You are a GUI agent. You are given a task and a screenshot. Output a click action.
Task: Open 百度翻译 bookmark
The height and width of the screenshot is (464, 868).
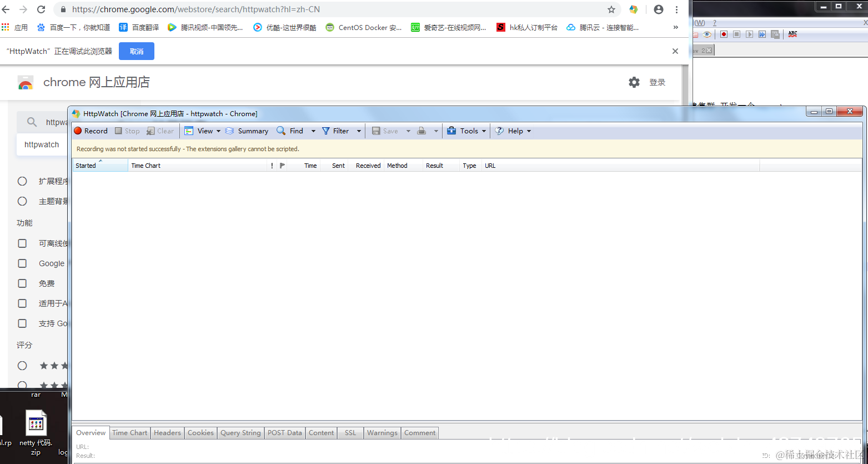click(x=139, y=27)
